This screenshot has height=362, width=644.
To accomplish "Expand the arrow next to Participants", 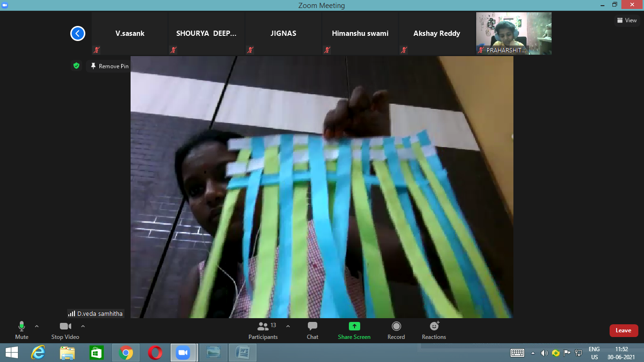I will pos(288,326).
